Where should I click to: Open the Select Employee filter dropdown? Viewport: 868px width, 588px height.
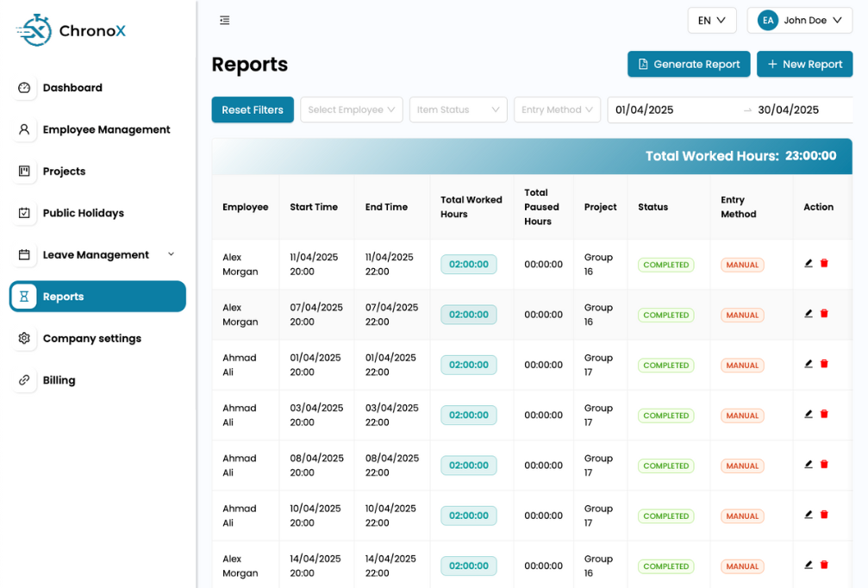pos(352,109)
